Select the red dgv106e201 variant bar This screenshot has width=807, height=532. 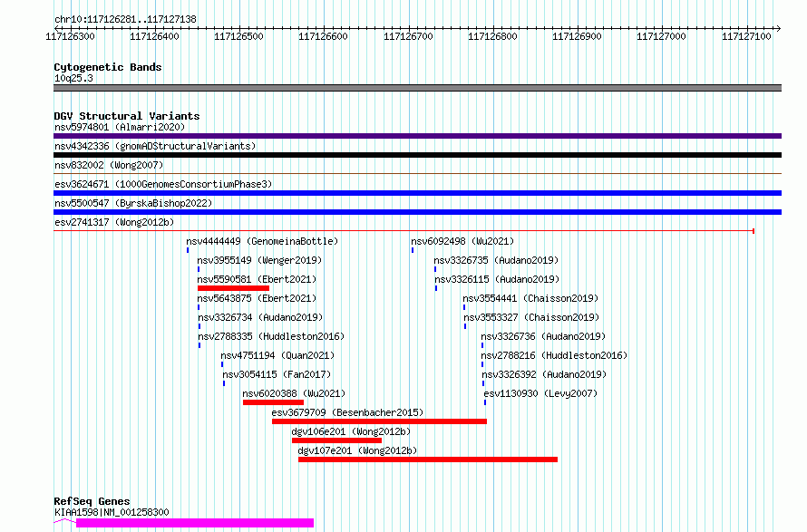click(336, 440)
